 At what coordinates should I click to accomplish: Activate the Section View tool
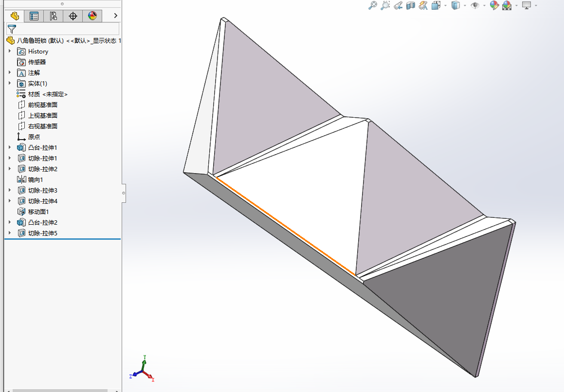tap(410, 5)
